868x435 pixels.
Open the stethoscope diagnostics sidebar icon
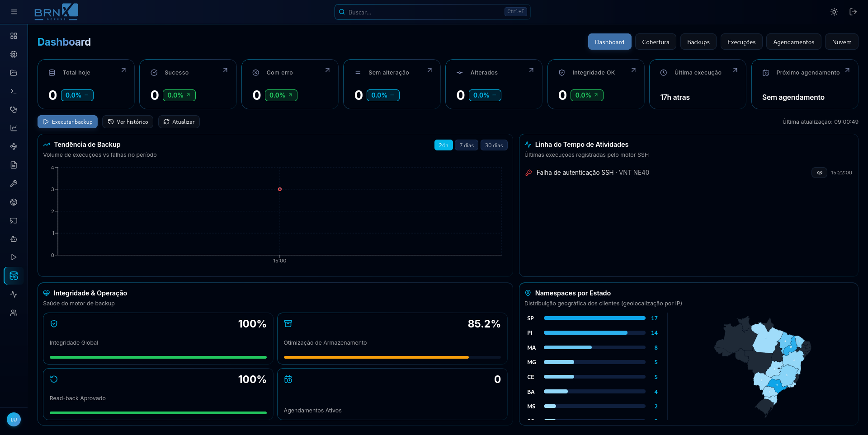click(x=14, y=110)
